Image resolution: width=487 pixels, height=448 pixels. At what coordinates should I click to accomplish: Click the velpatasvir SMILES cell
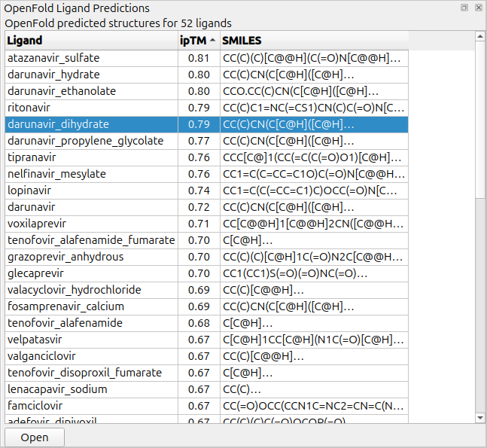tap(314, 340)
